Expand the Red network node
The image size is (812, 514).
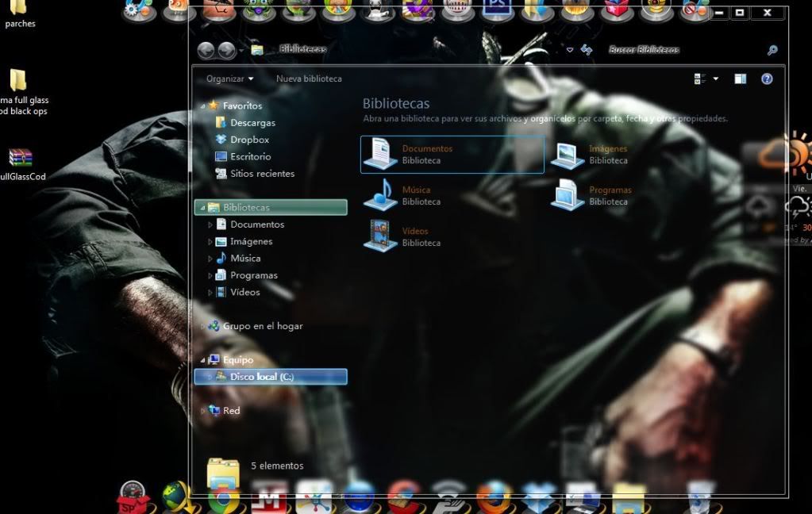pyautogui.click(x=202, y=410)
